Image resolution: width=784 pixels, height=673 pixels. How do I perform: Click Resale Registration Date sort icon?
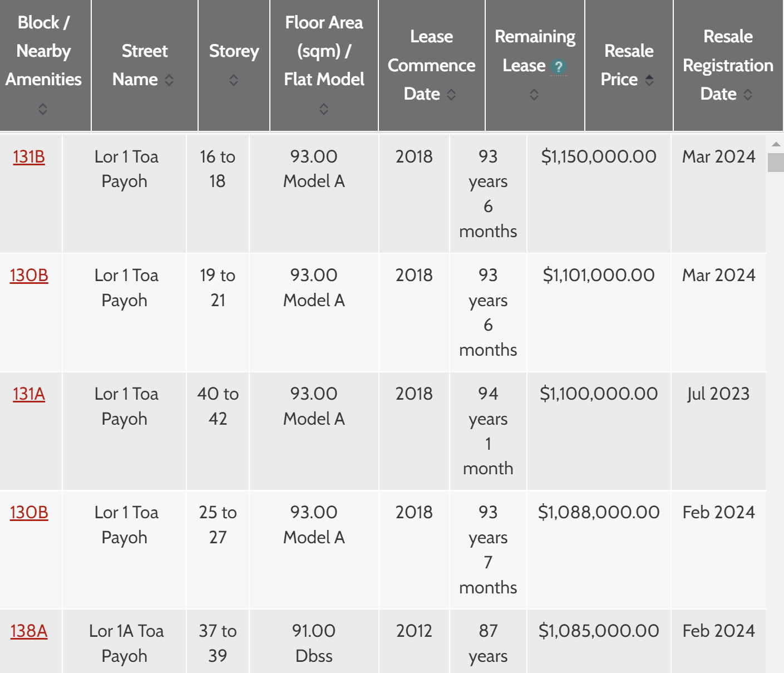pos(748,95)
